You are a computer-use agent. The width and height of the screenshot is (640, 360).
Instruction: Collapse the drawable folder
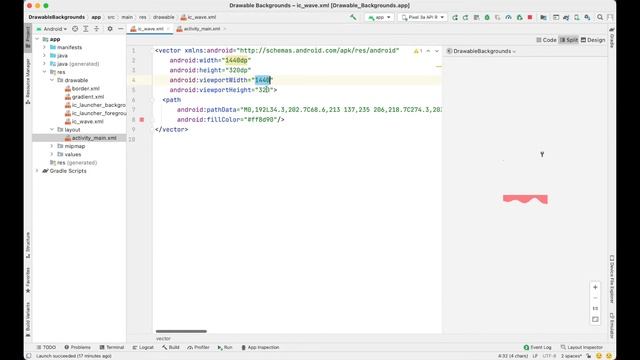[52, 80]
